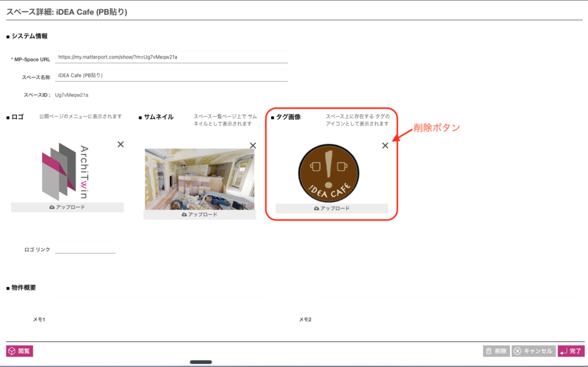Select the ArchiTwin logo preview
The image size is (588, 367).
pos(67,171)
